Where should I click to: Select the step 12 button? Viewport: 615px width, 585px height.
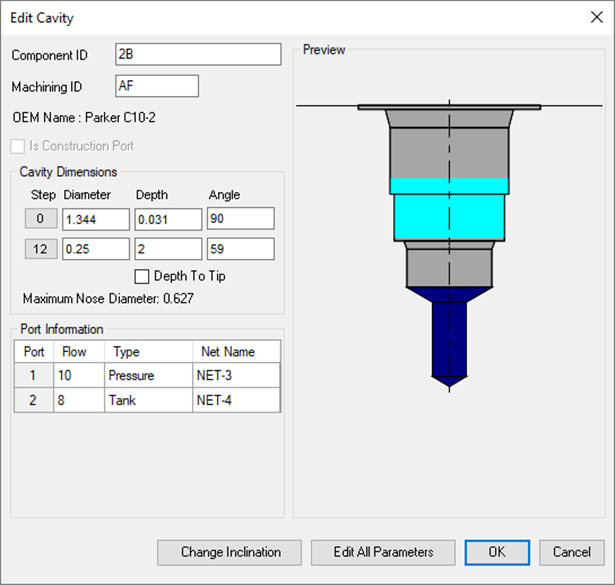tap(40, 249)
